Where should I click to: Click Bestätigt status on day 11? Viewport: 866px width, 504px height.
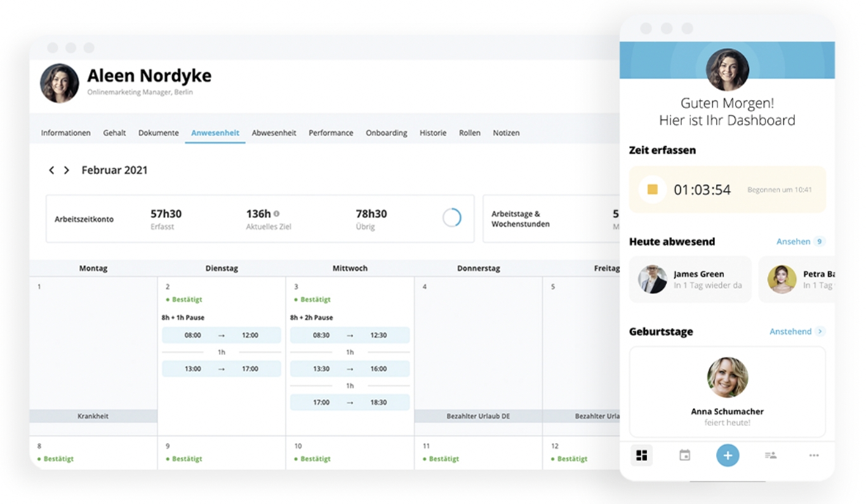click(441, 459)
